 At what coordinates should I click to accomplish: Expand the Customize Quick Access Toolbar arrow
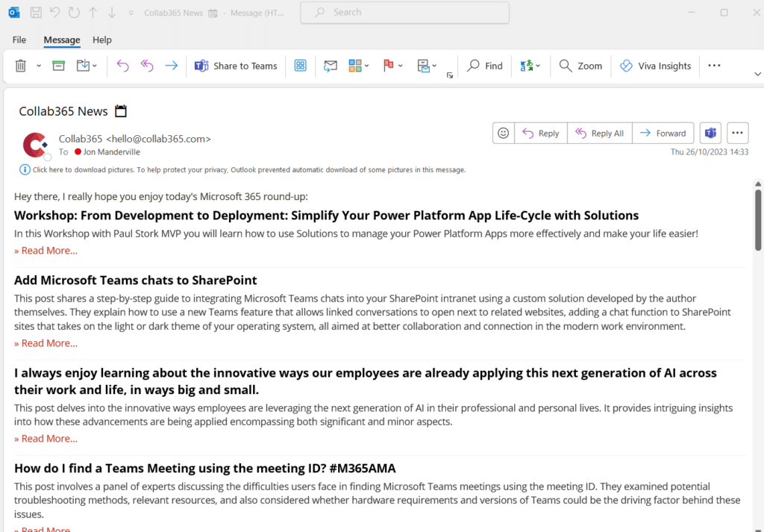pos(131,12)
